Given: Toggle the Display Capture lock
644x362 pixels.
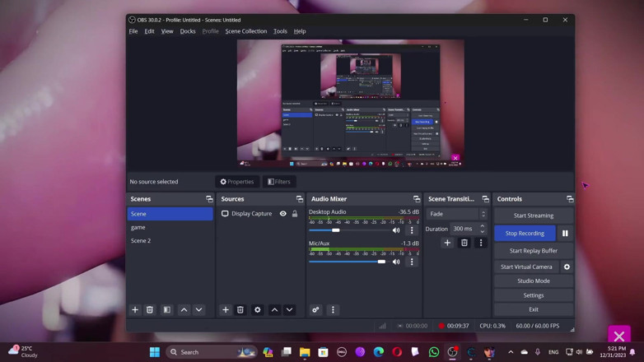Looking at the screenshot, I should pyautogui.click(x=295, y=214).
